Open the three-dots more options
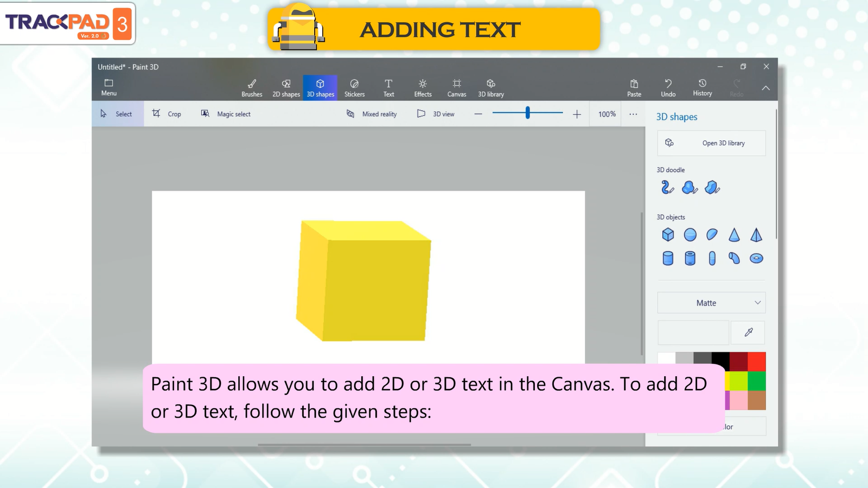This screenshot has height=488, width=868. click(633, 114)
